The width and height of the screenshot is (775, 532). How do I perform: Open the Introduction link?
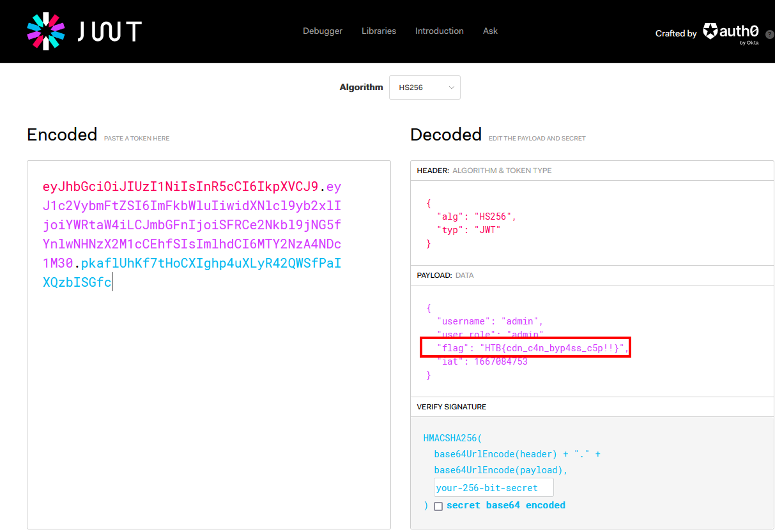click(x=439, y=31)
